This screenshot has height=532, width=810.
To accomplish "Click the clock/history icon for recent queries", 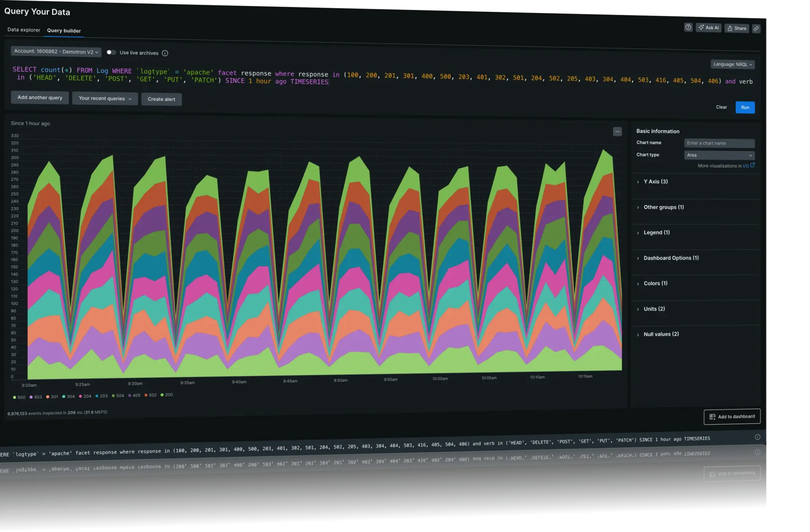I will [105, 99].
